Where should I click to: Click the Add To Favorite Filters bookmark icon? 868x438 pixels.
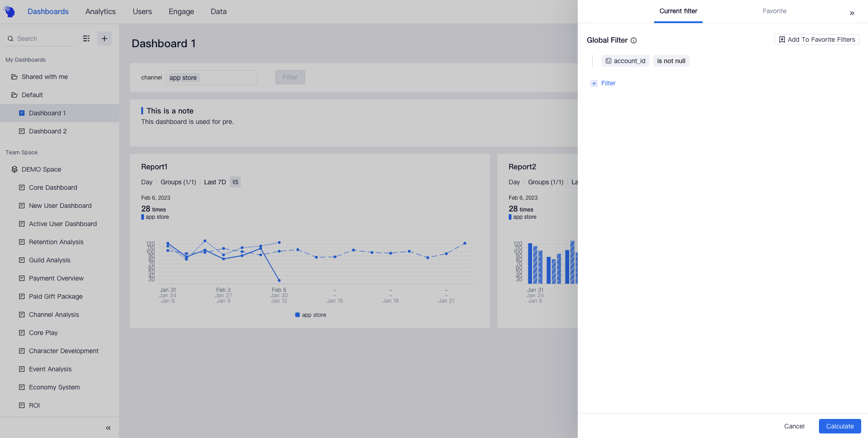click(782, 39)
